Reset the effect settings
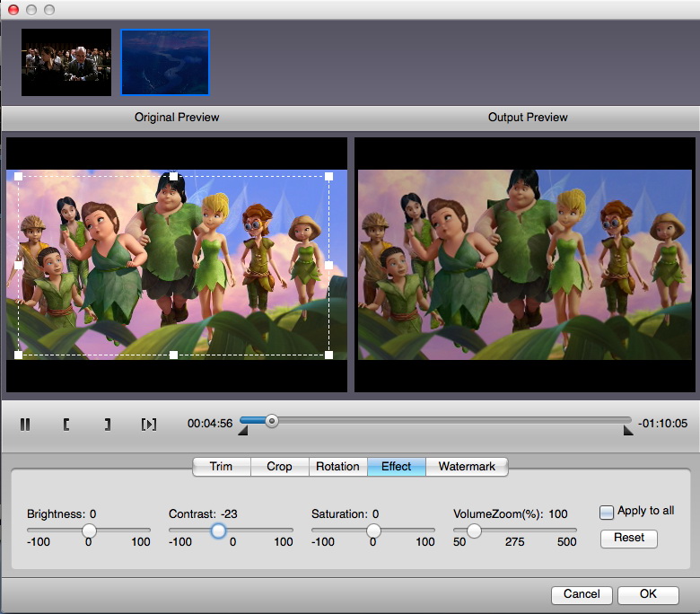This screenshot has width=700, height=614. point(628,538)
